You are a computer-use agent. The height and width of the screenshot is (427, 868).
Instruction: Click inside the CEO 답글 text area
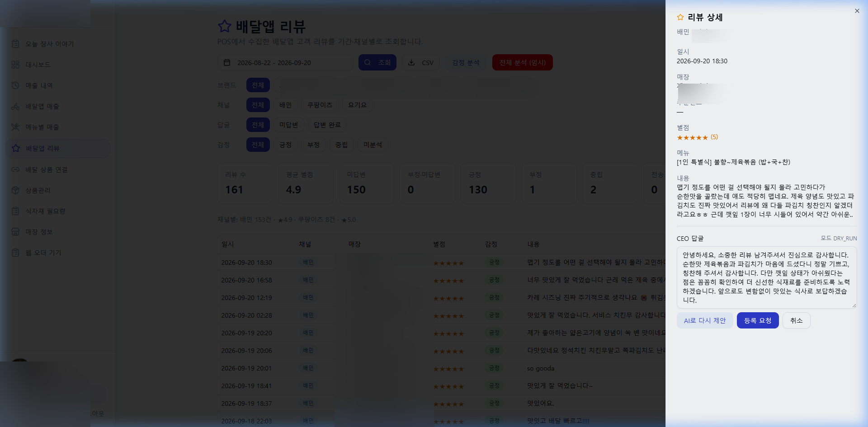767,277
